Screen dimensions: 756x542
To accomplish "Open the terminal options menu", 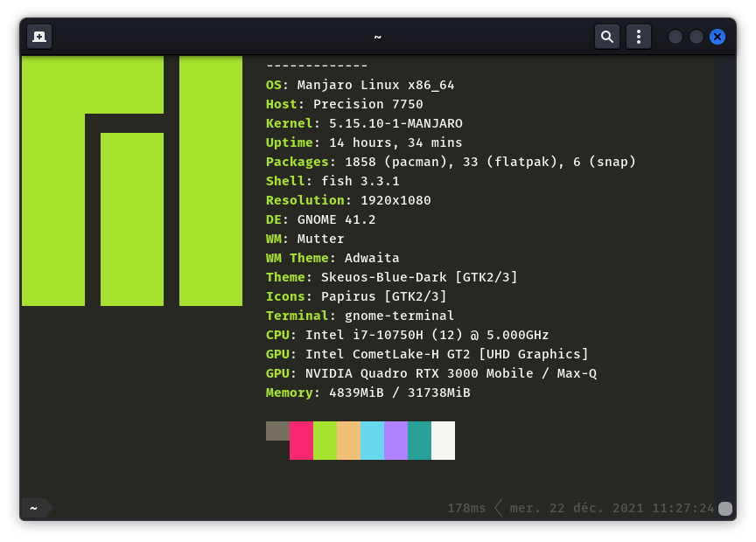I will 638,36.
